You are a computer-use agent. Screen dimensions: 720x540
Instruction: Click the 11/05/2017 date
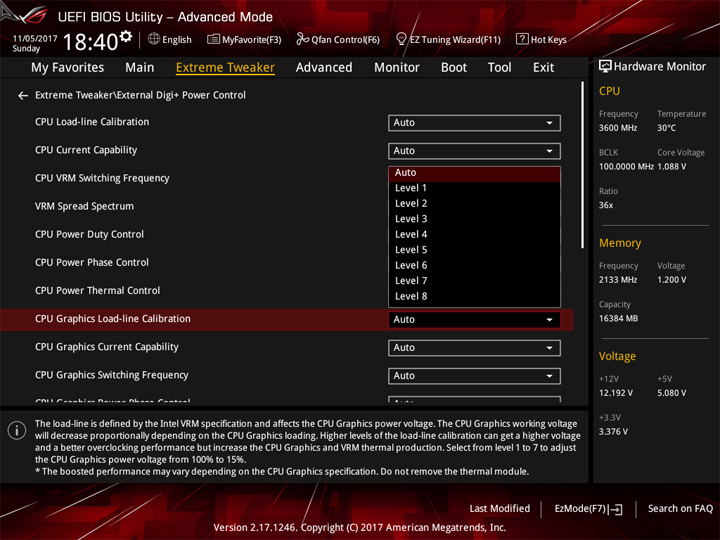point(34,38)
